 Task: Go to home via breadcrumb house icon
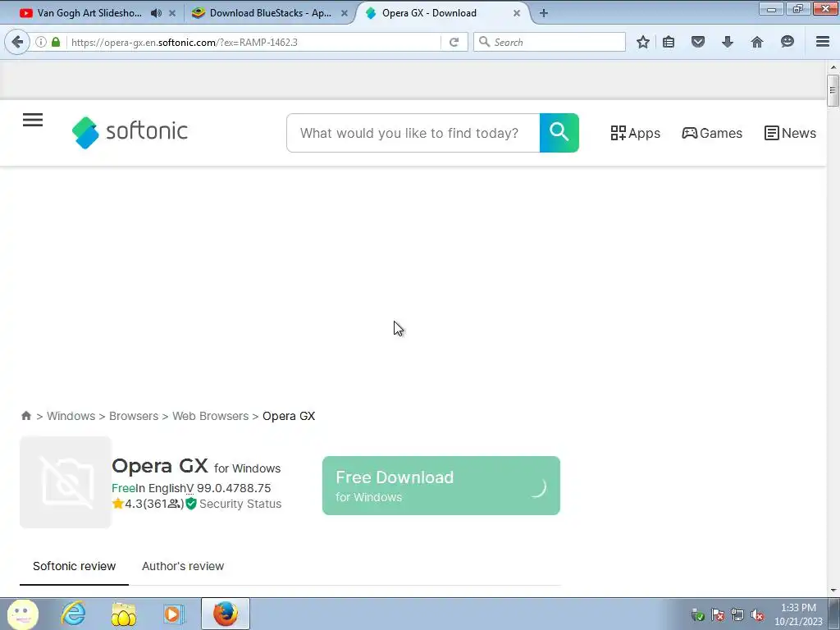point(25,416)
